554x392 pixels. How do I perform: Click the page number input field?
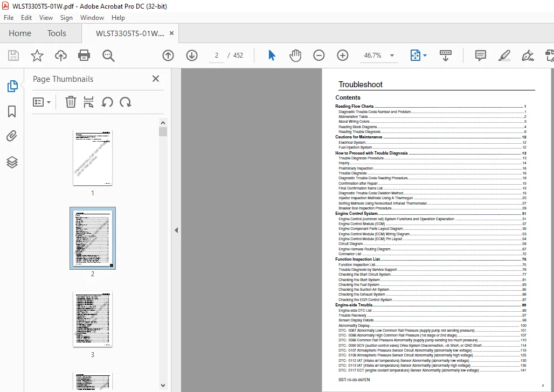(x=216, y=55)
